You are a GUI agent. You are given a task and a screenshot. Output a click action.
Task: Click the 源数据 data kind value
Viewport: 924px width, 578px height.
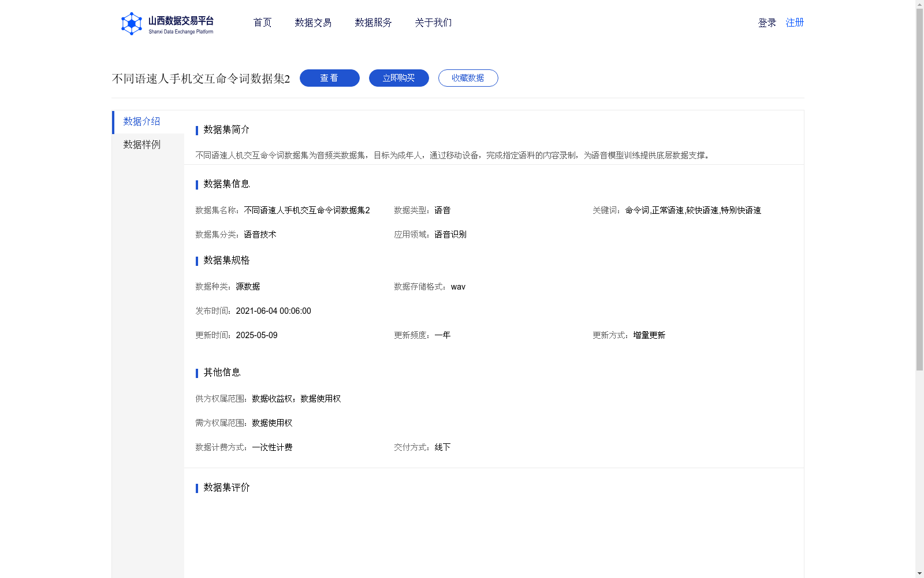coord(248,287)
